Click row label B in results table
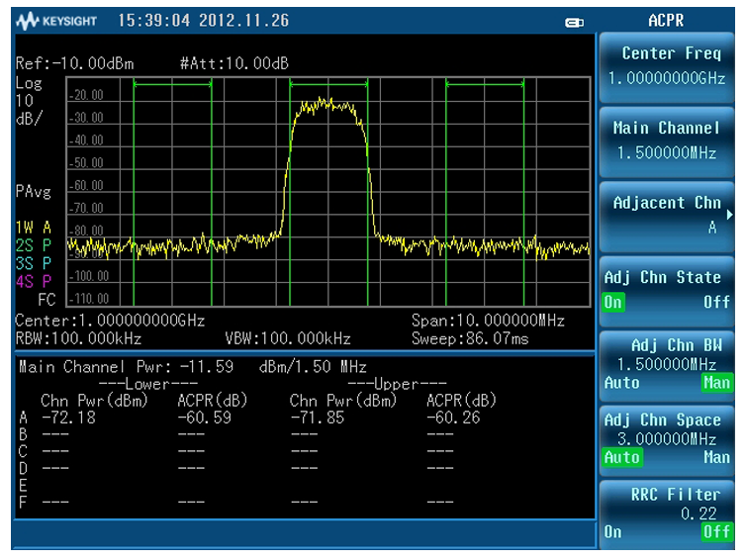 (x=23, y=434)
